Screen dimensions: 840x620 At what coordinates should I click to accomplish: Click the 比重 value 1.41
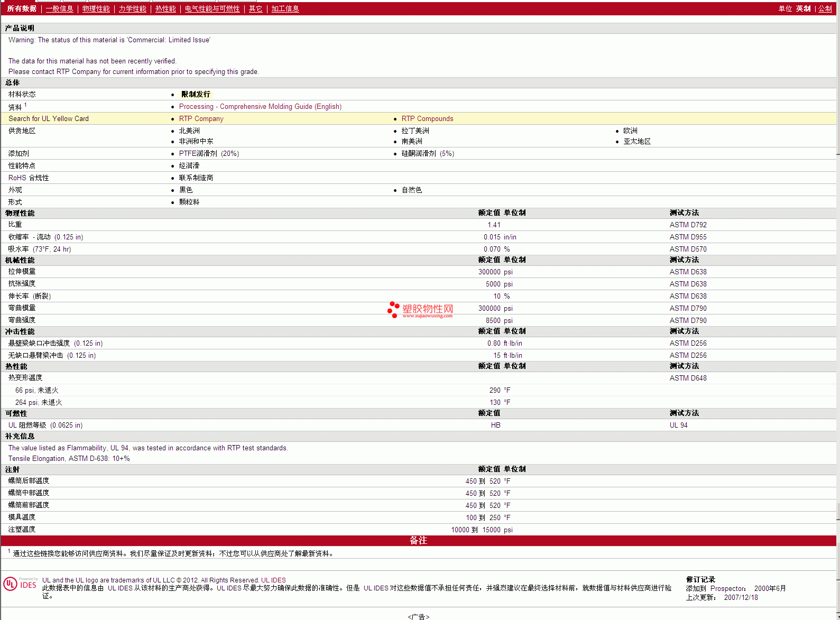coord(494,225)
